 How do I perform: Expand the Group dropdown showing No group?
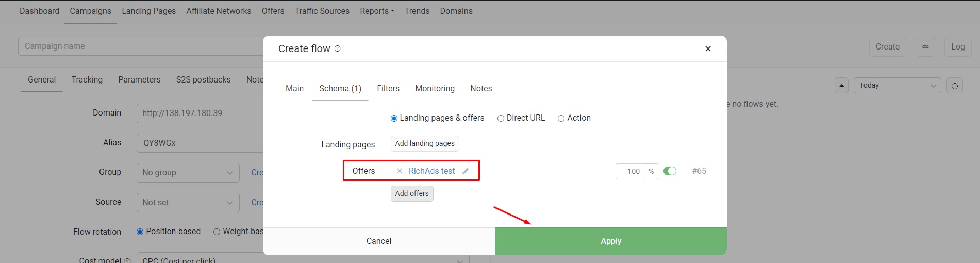[188, 173]
